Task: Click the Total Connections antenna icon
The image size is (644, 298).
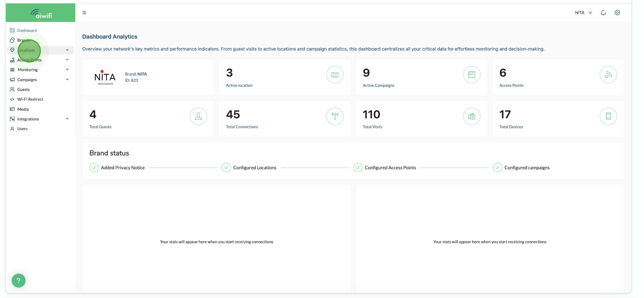Action: tap(335, 116)
